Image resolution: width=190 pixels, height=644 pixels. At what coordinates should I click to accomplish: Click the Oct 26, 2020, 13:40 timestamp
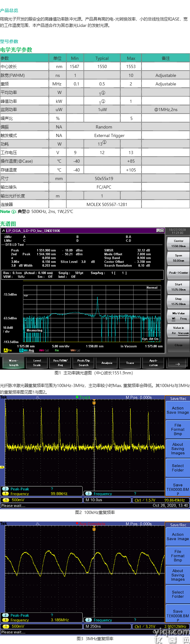tap(170, 505)
